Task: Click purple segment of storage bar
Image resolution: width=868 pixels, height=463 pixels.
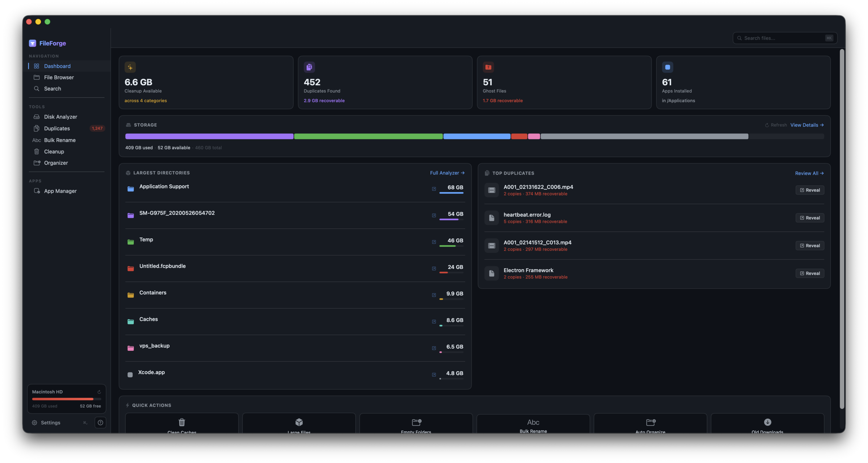Action: (209, 136)
